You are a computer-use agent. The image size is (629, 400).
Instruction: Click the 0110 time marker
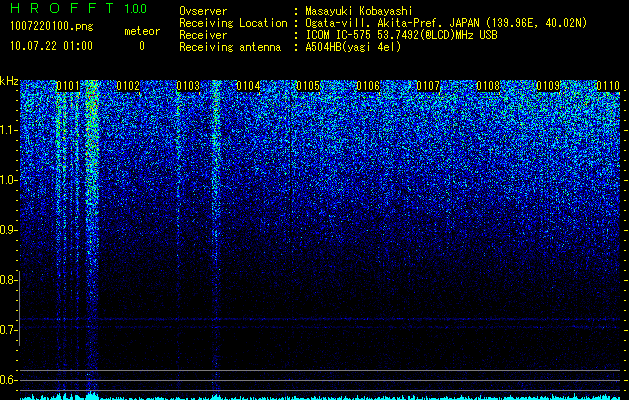click(608, 86)
